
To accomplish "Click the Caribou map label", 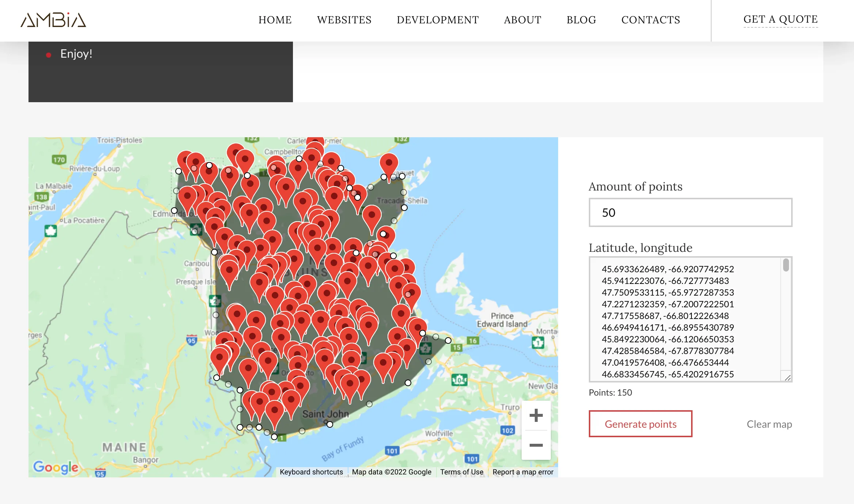I will coord(197,263).
